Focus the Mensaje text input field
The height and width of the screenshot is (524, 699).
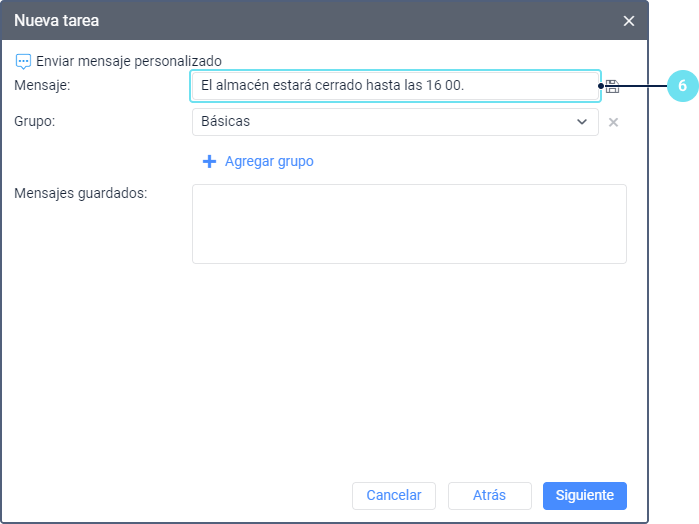(x=395, y=86)
